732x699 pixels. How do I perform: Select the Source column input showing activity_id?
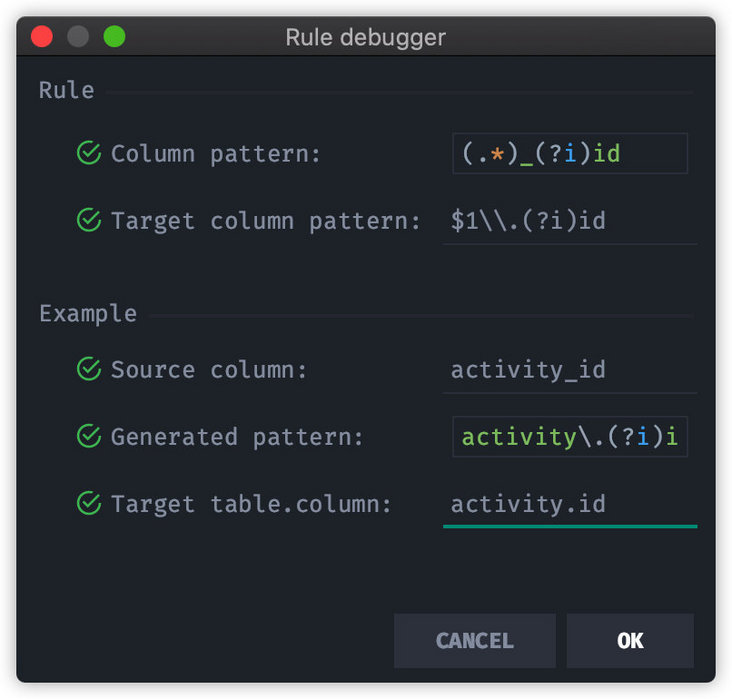click(569, 370)
